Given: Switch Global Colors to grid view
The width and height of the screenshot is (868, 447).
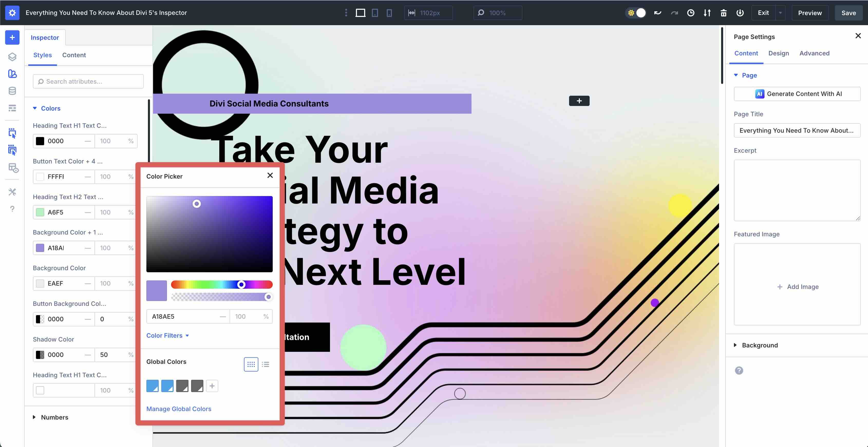Looking at the screenshot, I should click(251, 364).
